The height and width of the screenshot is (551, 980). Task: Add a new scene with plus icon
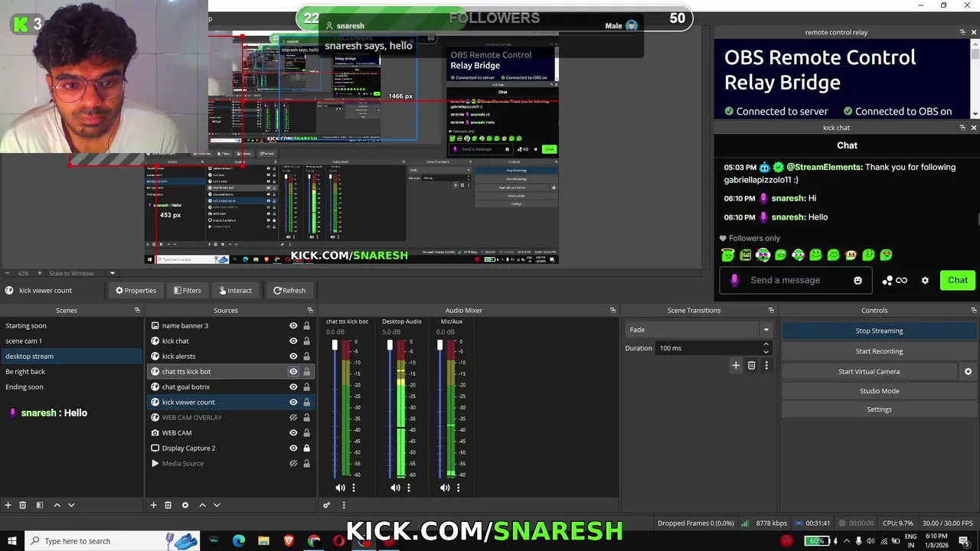coord(8,505)
